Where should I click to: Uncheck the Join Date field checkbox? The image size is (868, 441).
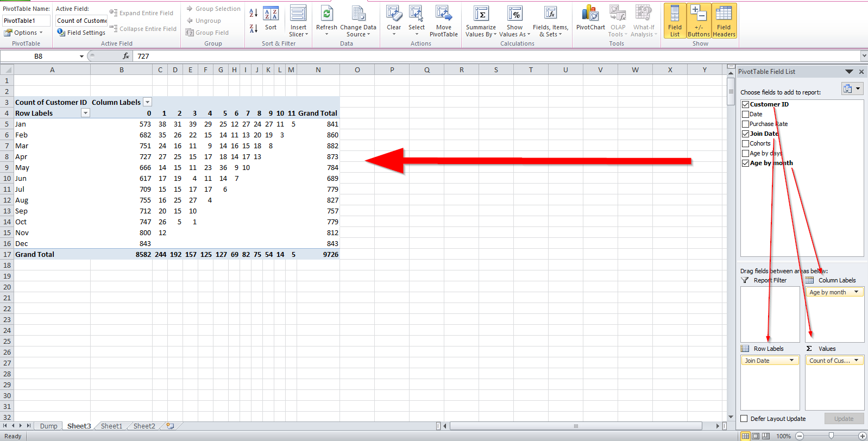point(746,134)
